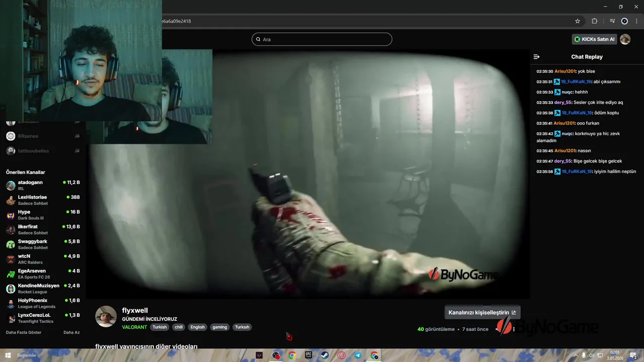Click the KendineMuzisyen channel avatar
644x362 pixels.
[x=11, y=289]
